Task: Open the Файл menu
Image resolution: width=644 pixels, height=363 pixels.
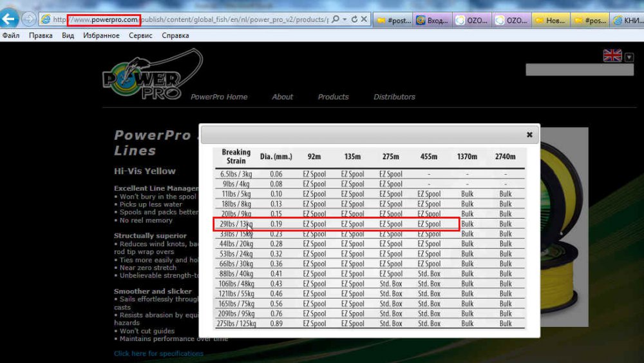Action: [x=11, y=35]
